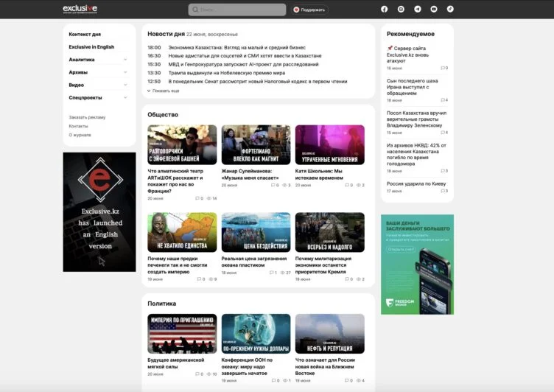
Task: Expand news list with Показать еще
Action: (164, 91)
